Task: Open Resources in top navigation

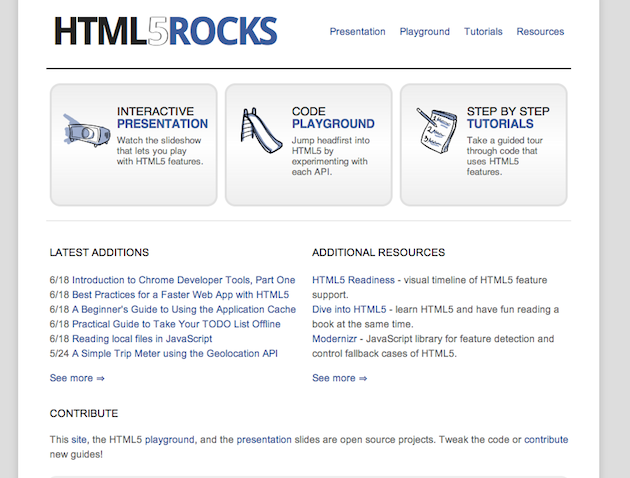Action: [x=540, y=32]
